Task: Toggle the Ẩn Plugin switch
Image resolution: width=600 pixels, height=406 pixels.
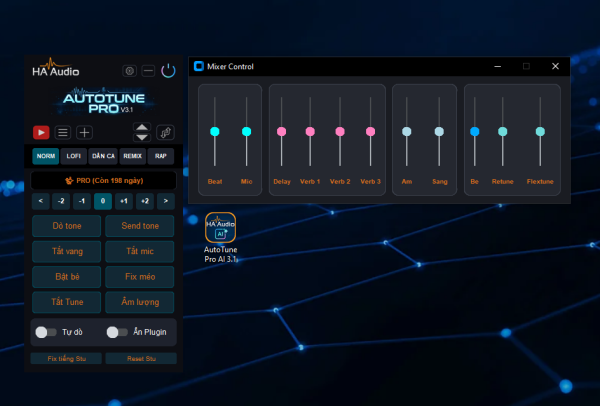Action: click(117, 332)
